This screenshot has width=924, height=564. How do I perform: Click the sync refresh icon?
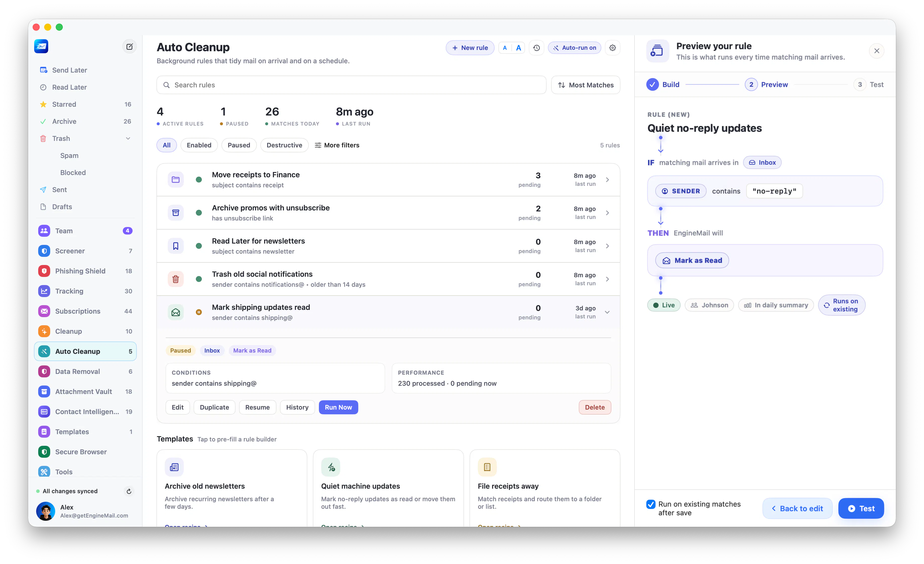(x=129, y=491)
